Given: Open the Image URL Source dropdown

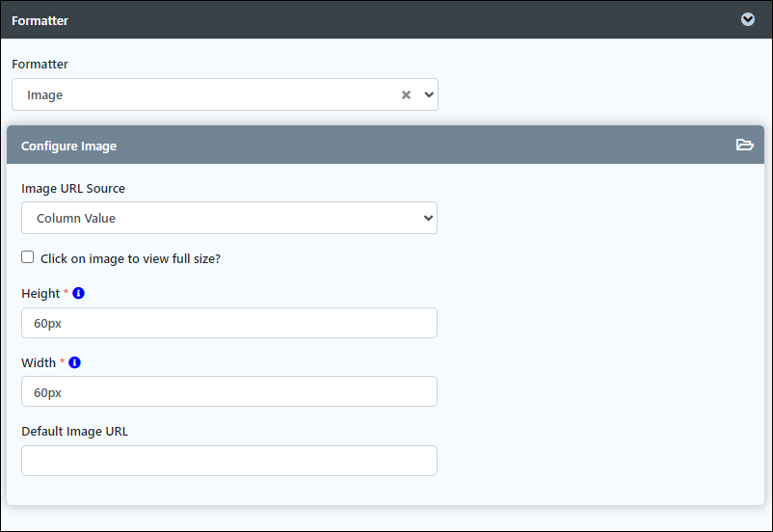Looking at the screenshot, I should (229, 218).
